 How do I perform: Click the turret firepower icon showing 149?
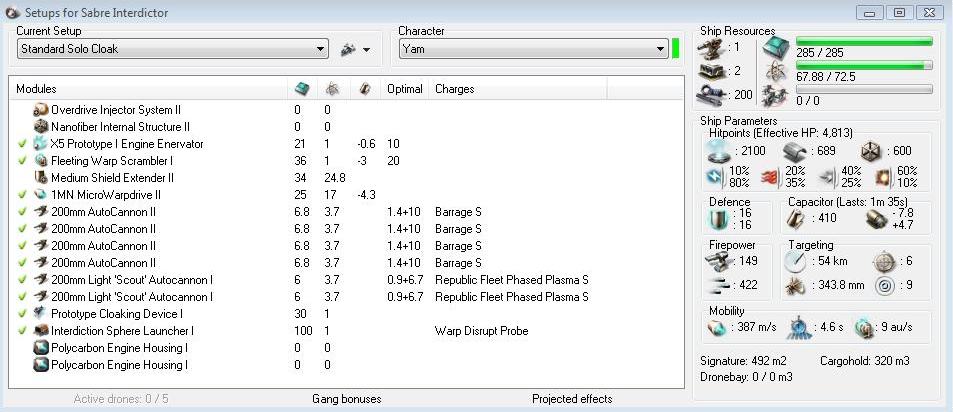point(718,261)
